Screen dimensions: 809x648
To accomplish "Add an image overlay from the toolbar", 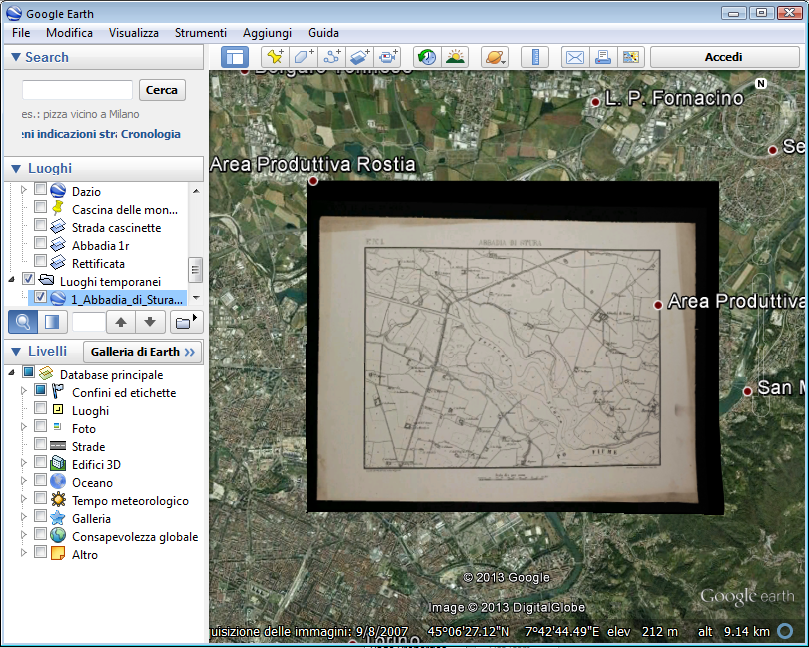I will pos(360,57).
